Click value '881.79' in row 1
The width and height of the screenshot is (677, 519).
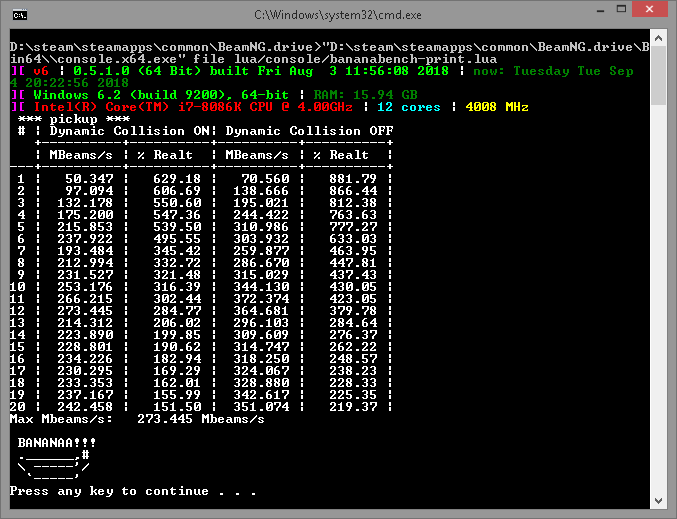[353, 178]
